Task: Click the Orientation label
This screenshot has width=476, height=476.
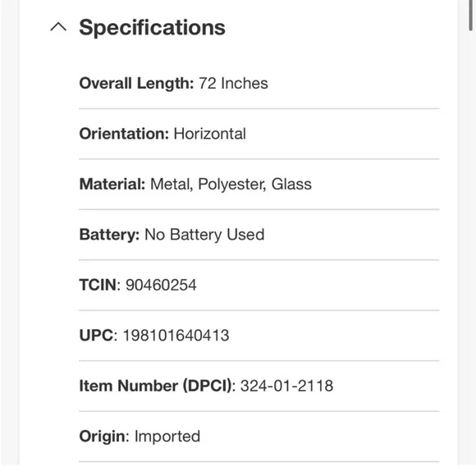Action: coord(124,134)
